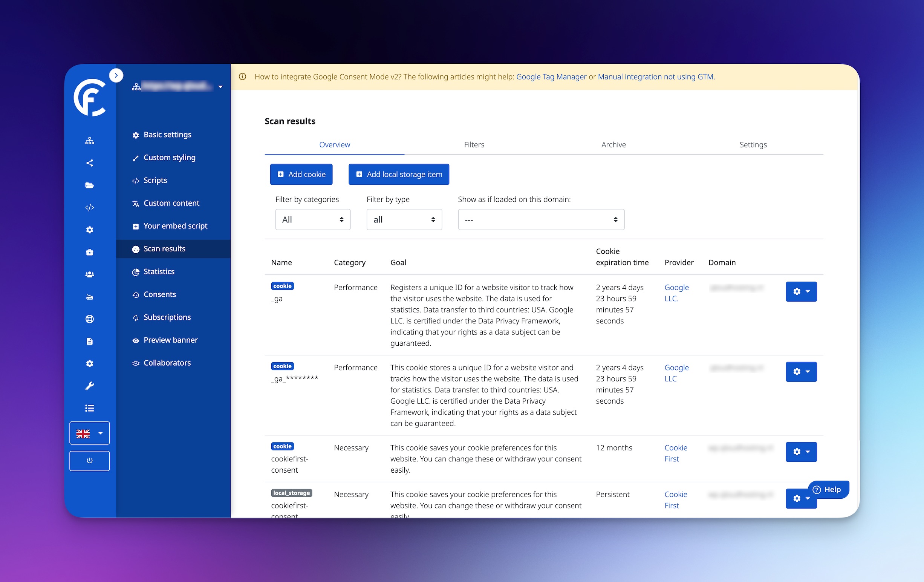Click the Add cookie button
924x582 pixels.
(x=301, y=174)
